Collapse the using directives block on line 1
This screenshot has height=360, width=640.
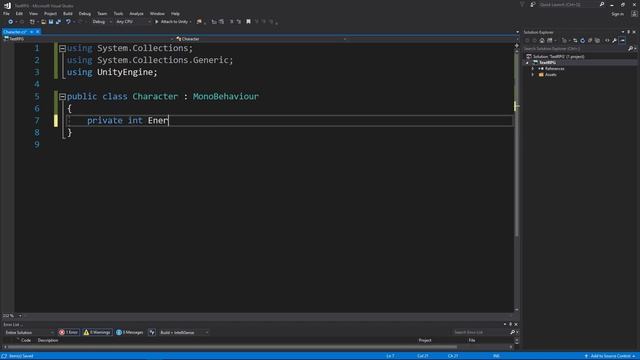click(x=62, y=49)
